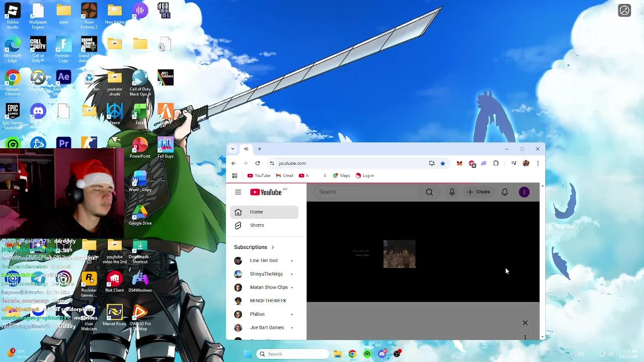Image resolution: width=644 pixels, height=362 pixels.
Task: Select the Rockstar Games desktop icon
Action: click(x=89, y=285)
